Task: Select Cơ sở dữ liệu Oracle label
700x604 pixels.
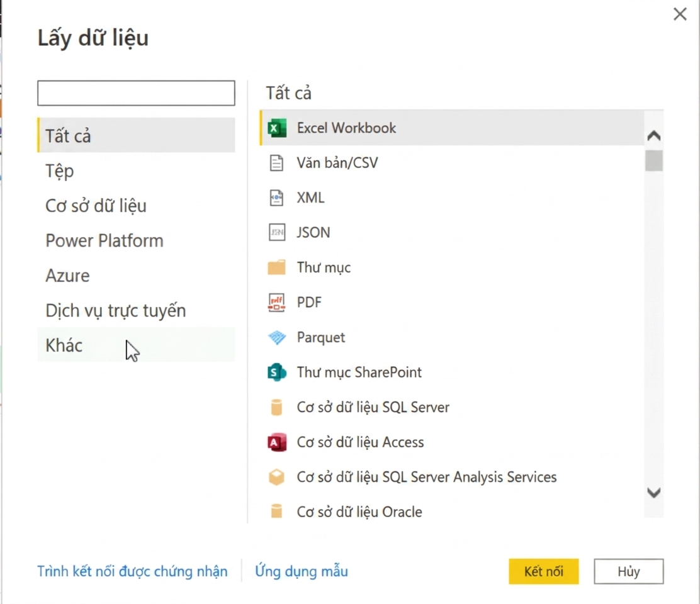Action: (x=359, y=512)
